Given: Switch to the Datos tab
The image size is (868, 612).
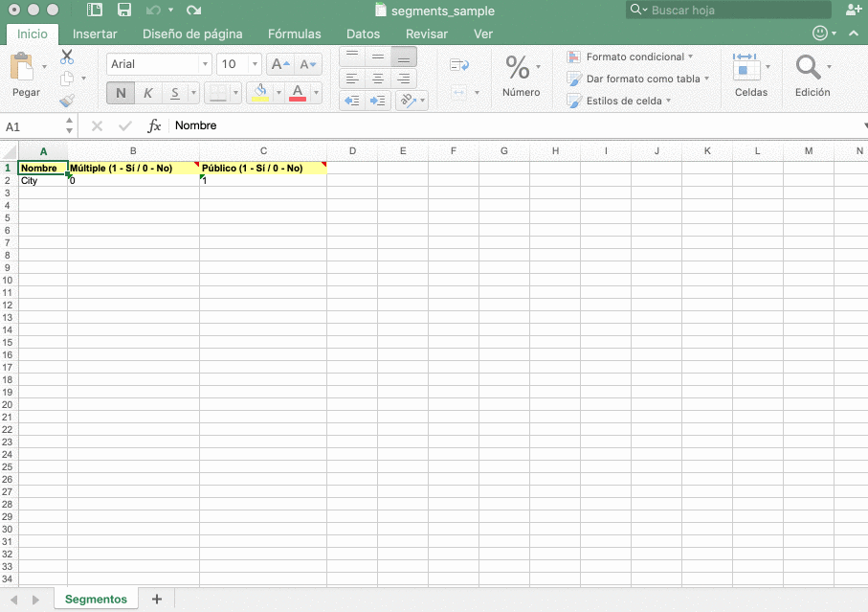Looking at the screenshot, I should pyautogui.click(x=363, y=34).
